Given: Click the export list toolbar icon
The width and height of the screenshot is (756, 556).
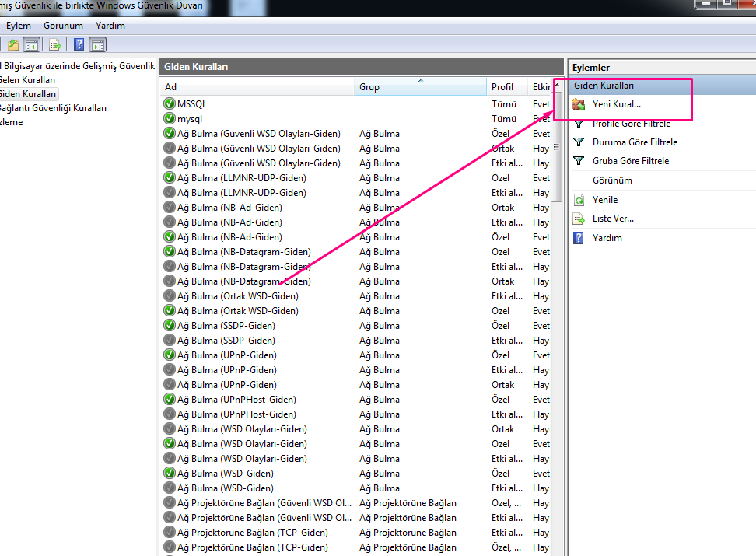Looking at the screenshot, I should tap(55, 45).
